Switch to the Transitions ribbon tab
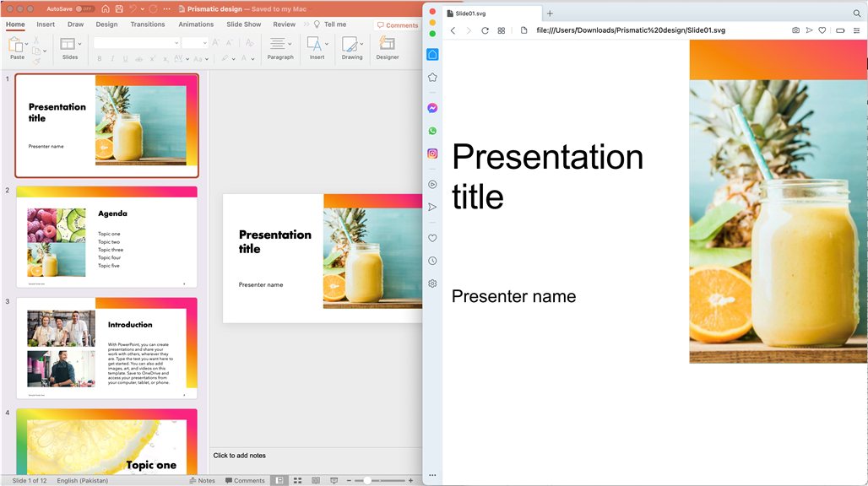This screenshot has width=868, height=486. (x=148, y=24)
